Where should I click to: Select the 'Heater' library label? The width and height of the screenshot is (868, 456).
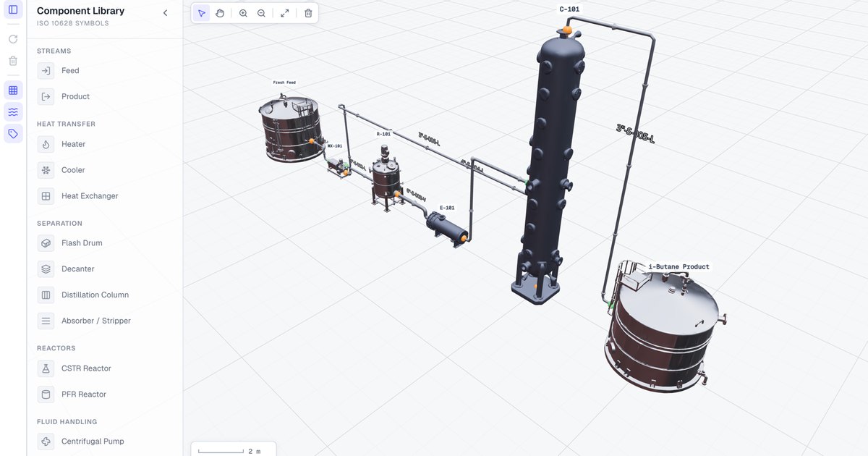(x=73, y=144)
